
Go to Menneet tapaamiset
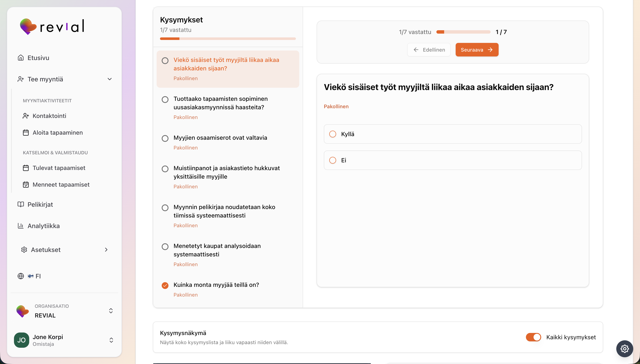click(61, 185)
